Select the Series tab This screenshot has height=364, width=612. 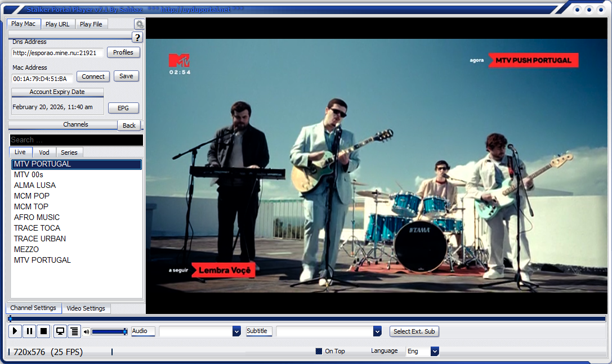coord(69,152)
